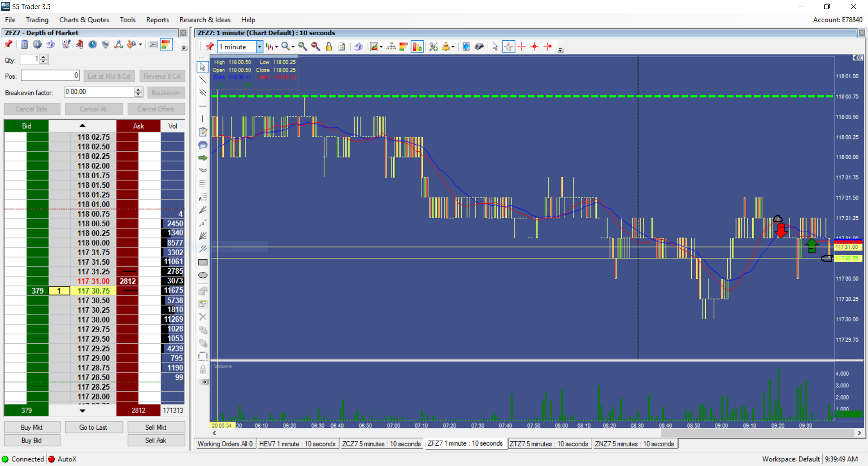Click the zoom in magnifier icon

302,47
